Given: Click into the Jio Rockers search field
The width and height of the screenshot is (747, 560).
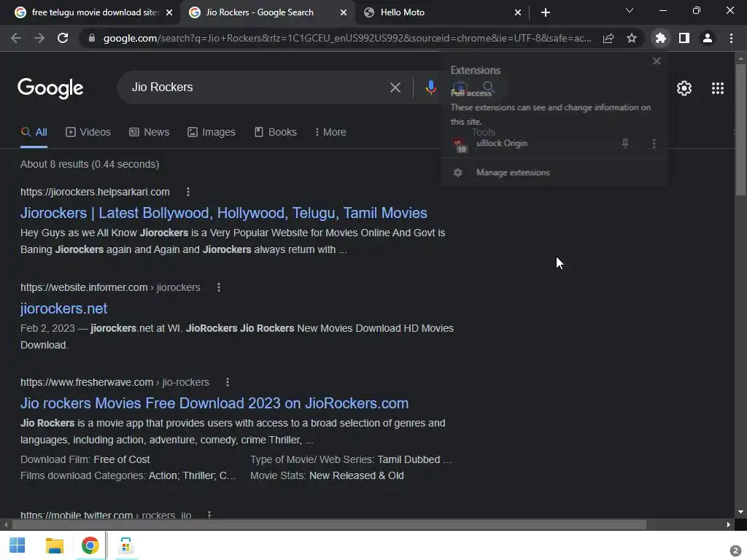Looking at the screenshot, I should pos(258,87).
